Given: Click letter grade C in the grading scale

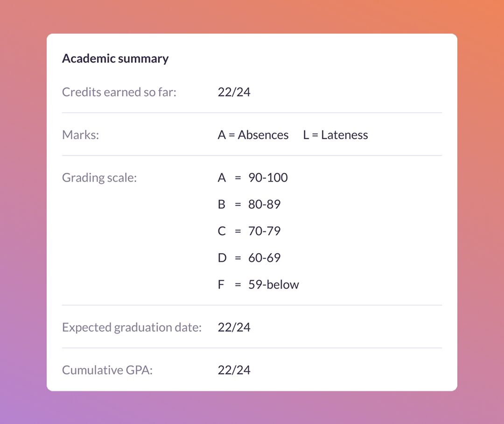Looking at the screenshot, I should (222, 231).
